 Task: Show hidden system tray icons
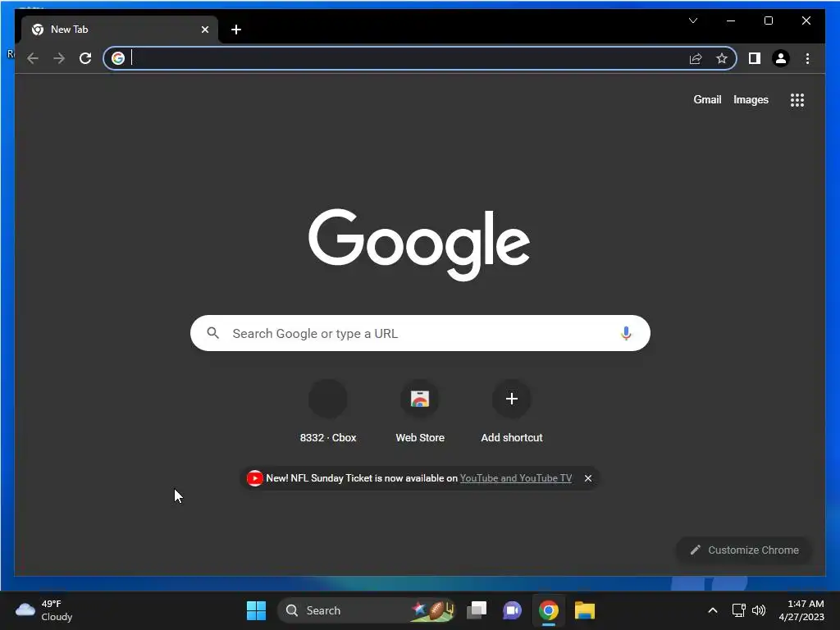(x=713, y=610)
